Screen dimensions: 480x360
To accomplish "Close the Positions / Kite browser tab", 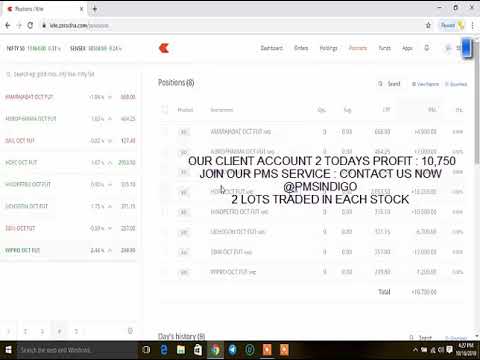I will point(81,9).
